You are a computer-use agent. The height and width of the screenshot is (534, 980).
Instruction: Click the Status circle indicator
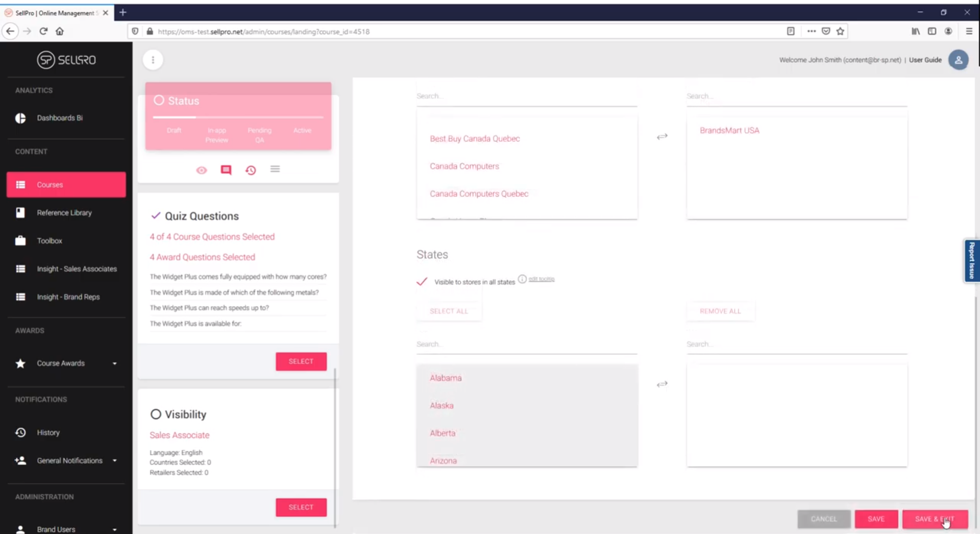click(x=159, y=101)
